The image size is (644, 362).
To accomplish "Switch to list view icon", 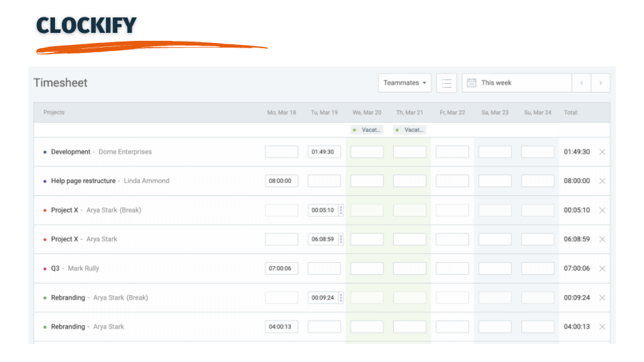I will pos(447,83).
